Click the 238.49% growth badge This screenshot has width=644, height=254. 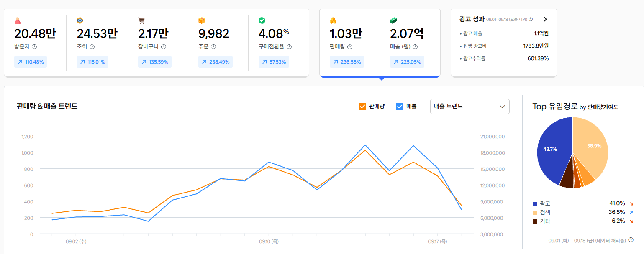point(216,62)
